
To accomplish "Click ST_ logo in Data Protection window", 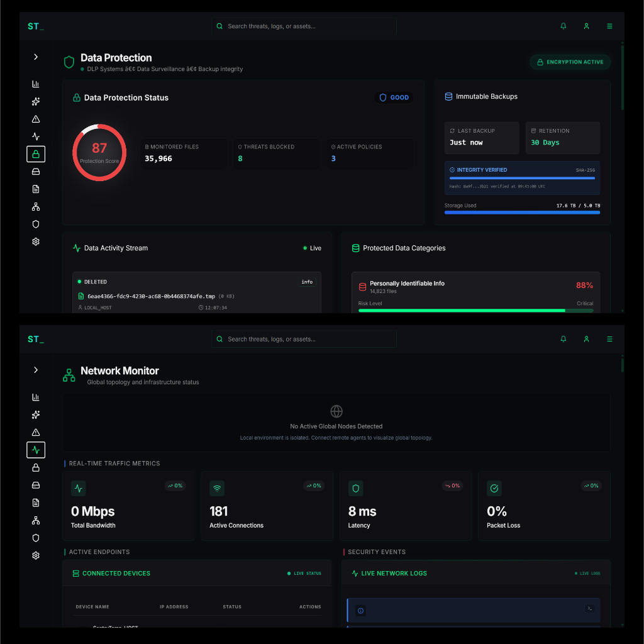I will click(x=36, y=26).
